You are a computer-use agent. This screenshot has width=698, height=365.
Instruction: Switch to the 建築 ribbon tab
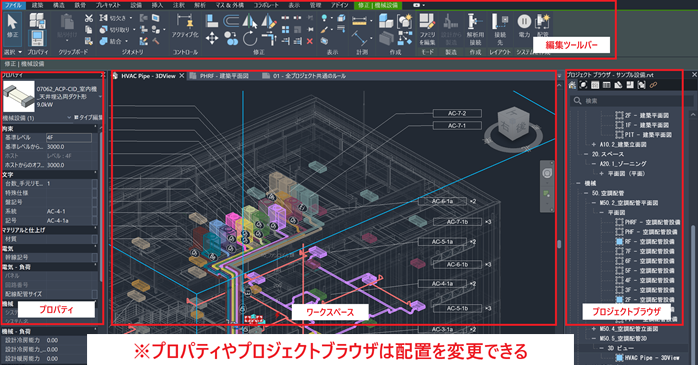(x=37, y=5)
